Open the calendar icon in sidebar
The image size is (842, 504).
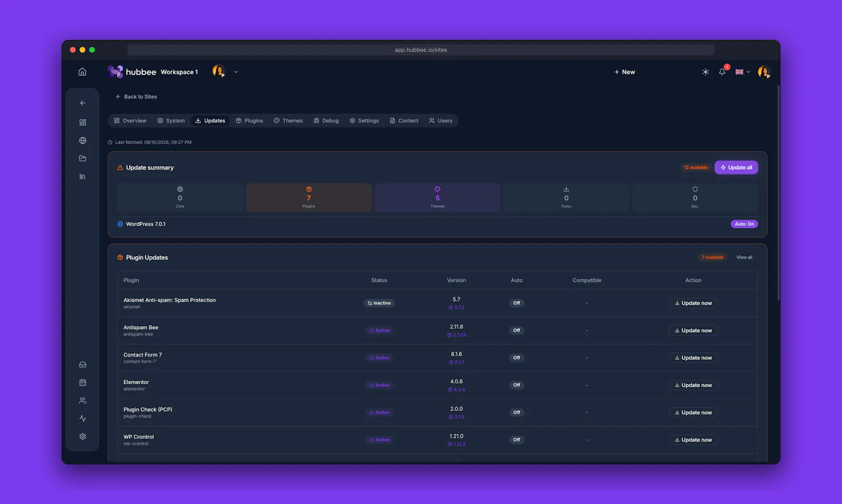pos(83,382)
